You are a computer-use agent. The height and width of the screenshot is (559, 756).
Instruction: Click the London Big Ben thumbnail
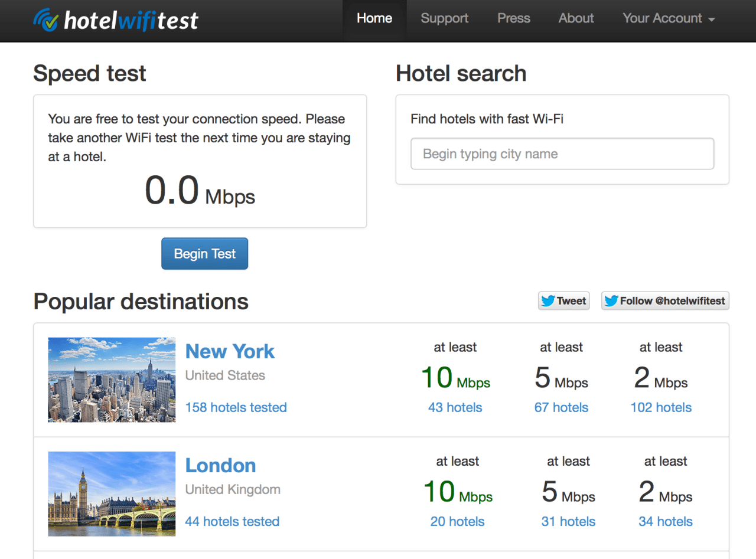tap(112, 493)
